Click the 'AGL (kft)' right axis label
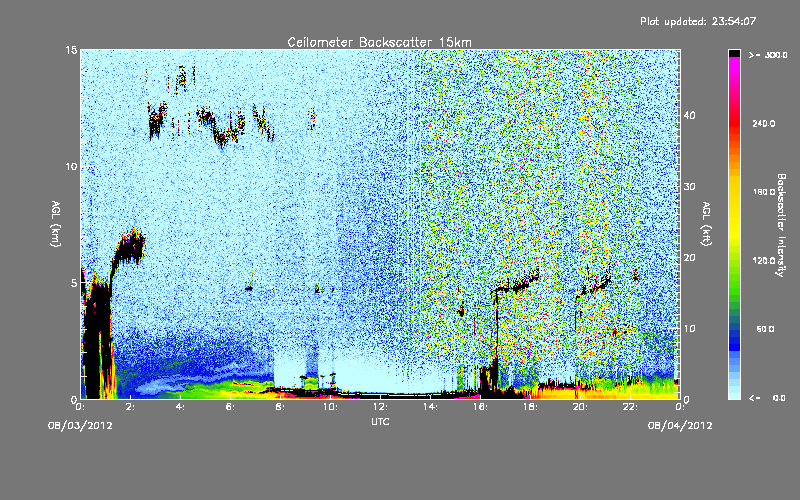The width and height of the screenshot is (800, 500). (707, 223)
